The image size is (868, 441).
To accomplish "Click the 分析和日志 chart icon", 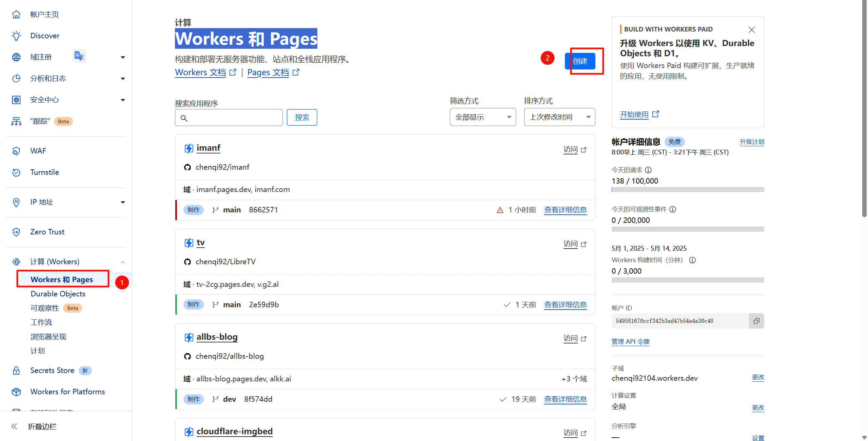I will coord(16,78).
